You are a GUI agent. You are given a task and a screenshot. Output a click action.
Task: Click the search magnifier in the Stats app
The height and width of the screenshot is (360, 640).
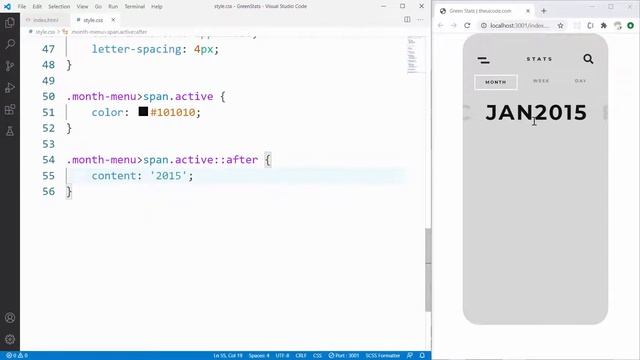pos(588,59)
